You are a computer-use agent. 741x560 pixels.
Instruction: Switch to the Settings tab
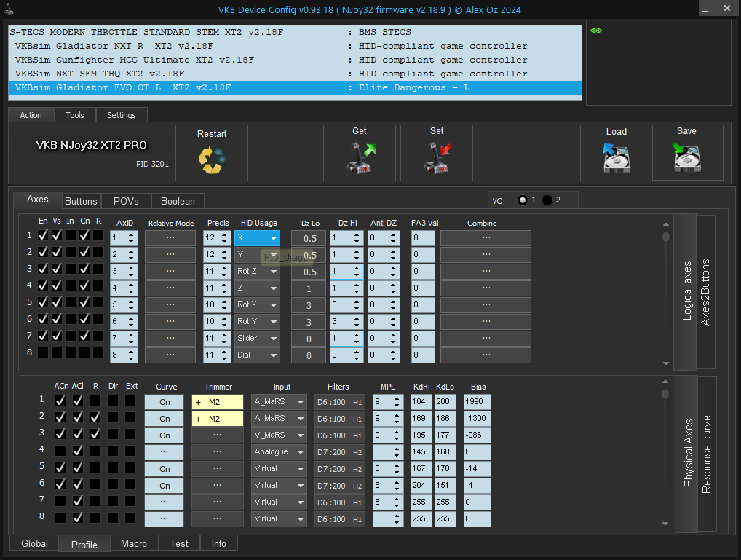coord(122,115)
